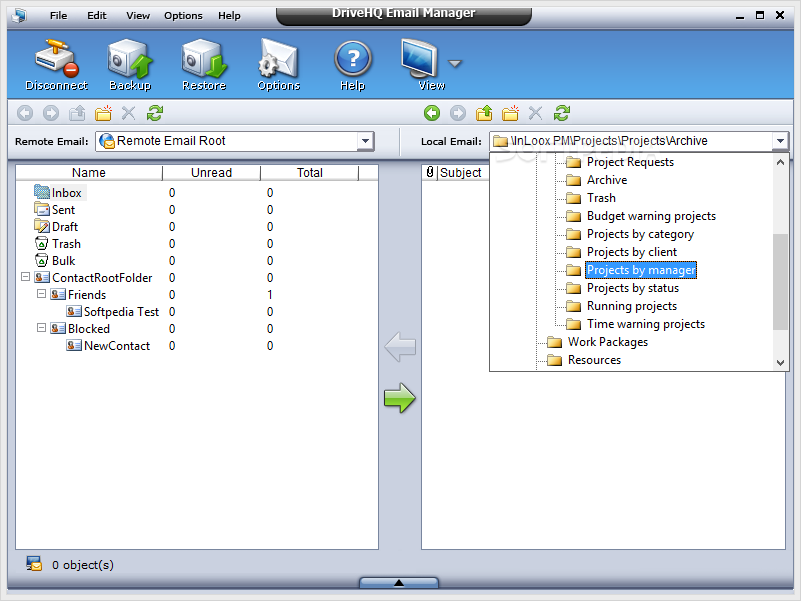This screenshot has height=601, width=801.
Task: Select the Bulk folder
Action: click(63, 261)
